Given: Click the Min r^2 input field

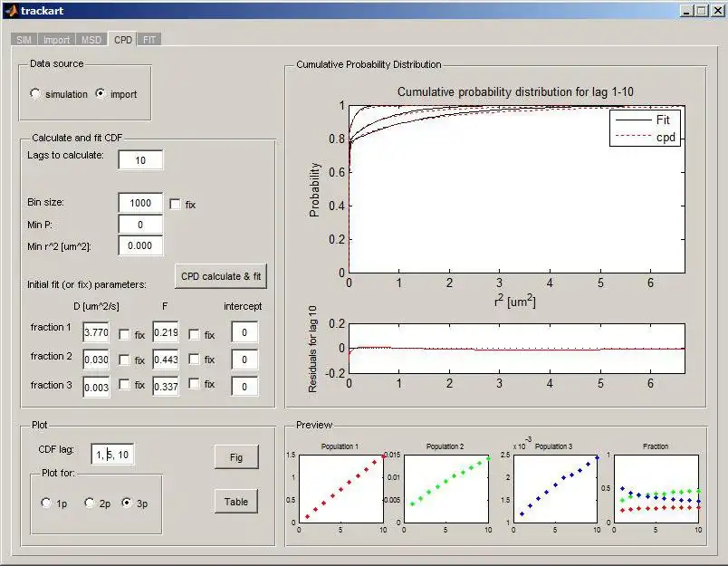Looking at the screenshot, I should (140, 245).
